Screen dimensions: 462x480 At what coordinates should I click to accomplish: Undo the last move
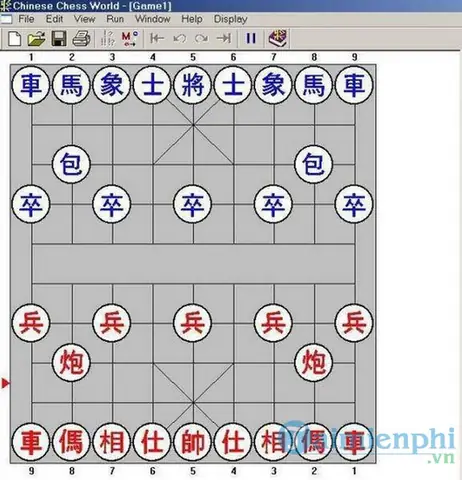(x=180, y=39)
